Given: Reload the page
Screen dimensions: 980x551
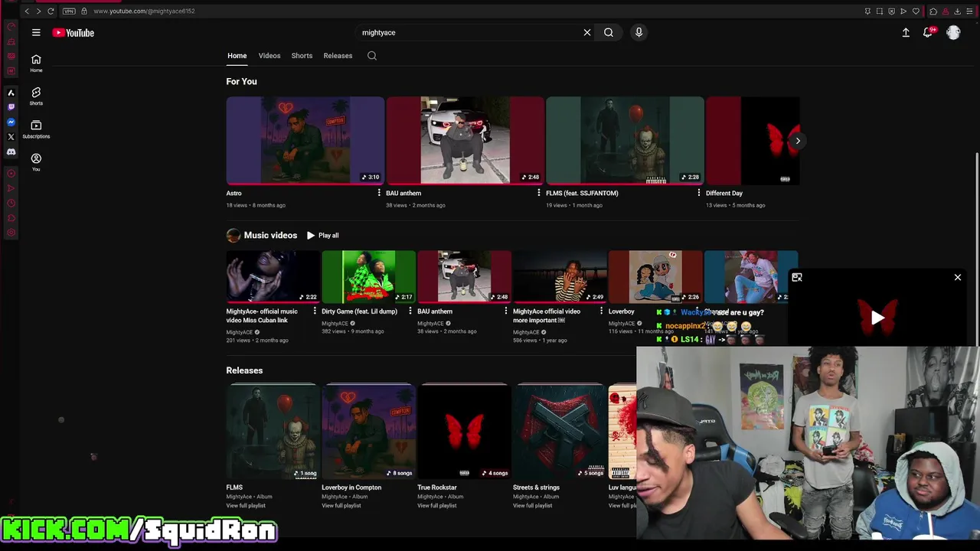Looking at the screenshot, I should [x=51, y=11].
